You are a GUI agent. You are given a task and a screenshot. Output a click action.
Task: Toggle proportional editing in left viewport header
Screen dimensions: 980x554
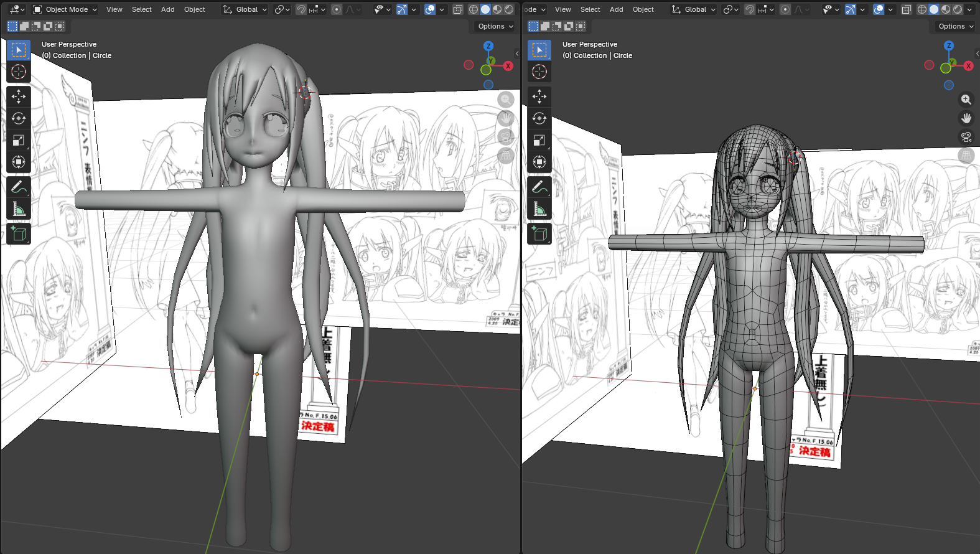[x=337, y=9]
